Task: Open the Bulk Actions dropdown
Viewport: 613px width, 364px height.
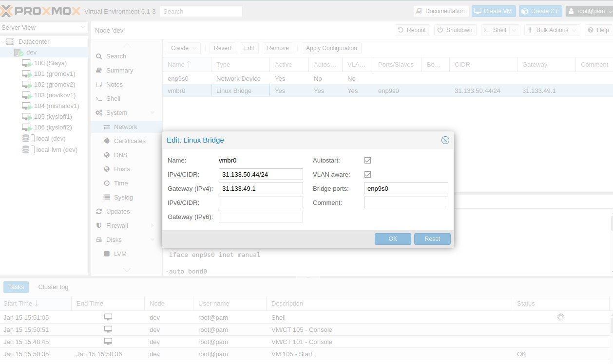Action: [552, 30]
